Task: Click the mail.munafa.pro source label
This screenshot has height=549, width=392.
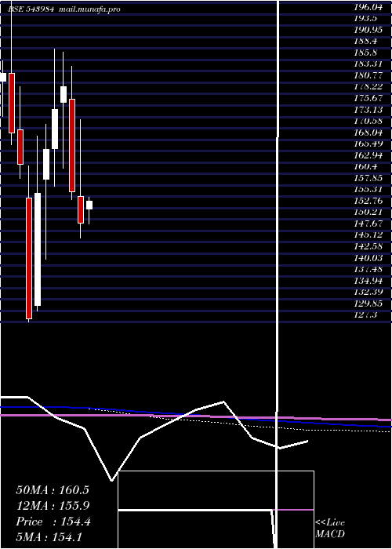Action: [89, 9]
